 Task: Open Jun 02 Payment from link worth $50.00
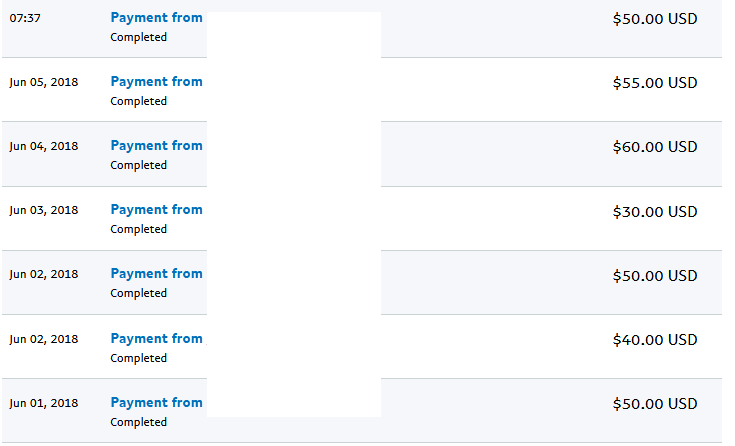tap(157, 274)
